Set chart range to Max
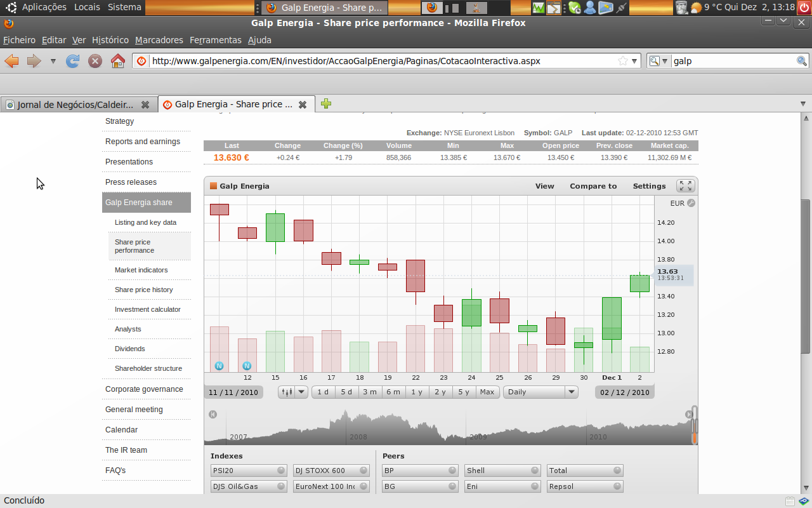This screenshot has height=508, width=812. [x=487, y=392]
